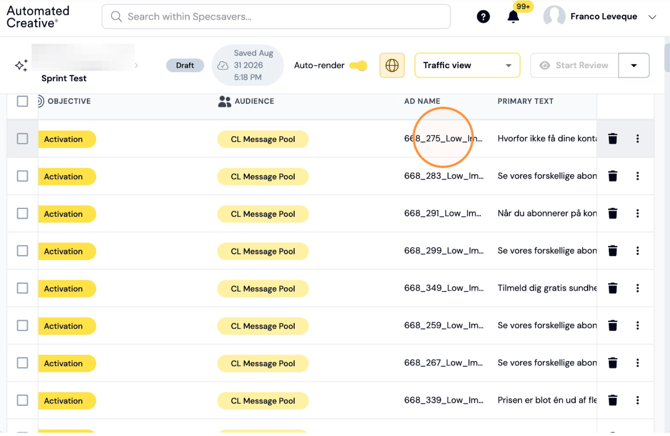Delete the 668_339 ad row
The height and width of the screenshot is (436, 670).
click(x=612, y=400)
